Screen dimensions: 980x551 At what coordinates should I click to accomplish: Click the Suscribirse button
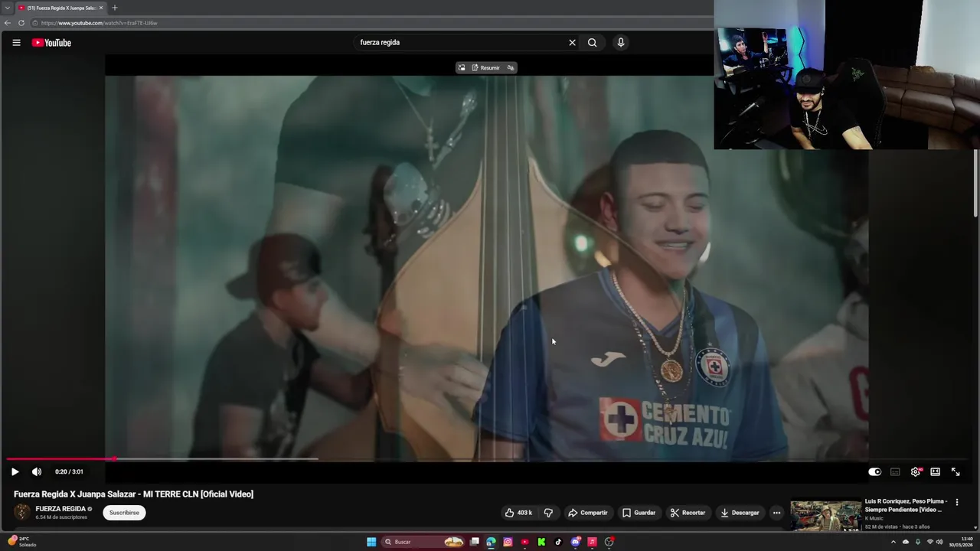pyautogui.click(x=124, y=513)
